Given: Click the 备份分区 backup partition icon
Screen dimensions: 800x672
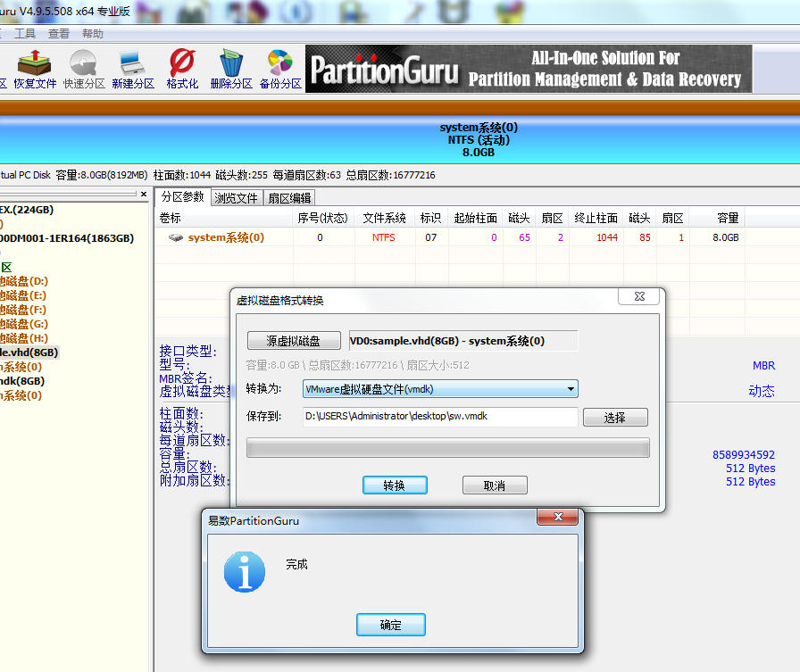Looking at the screenshot, I should 280,70.
